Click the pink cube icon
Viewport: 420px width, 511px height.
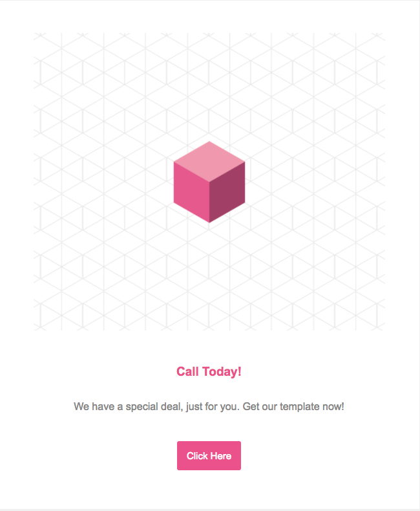pyautogui.click(x=209, y=182)
